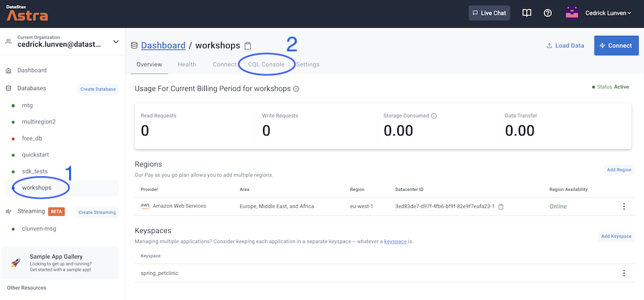Open the CQL Console tab

[x=266, y=64]
